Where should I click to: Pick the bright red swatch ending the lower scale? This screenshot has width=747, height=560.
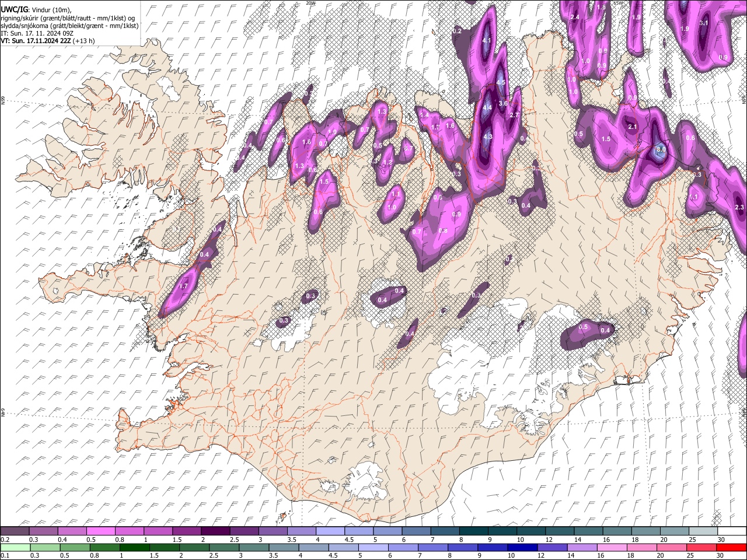pos(732,547)
